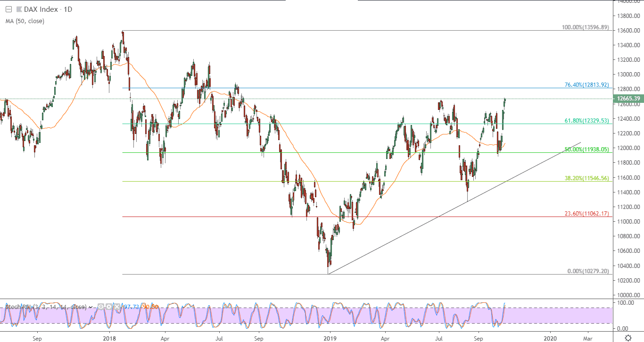Select the MA (50, close) indicator label

pos(25,21)
